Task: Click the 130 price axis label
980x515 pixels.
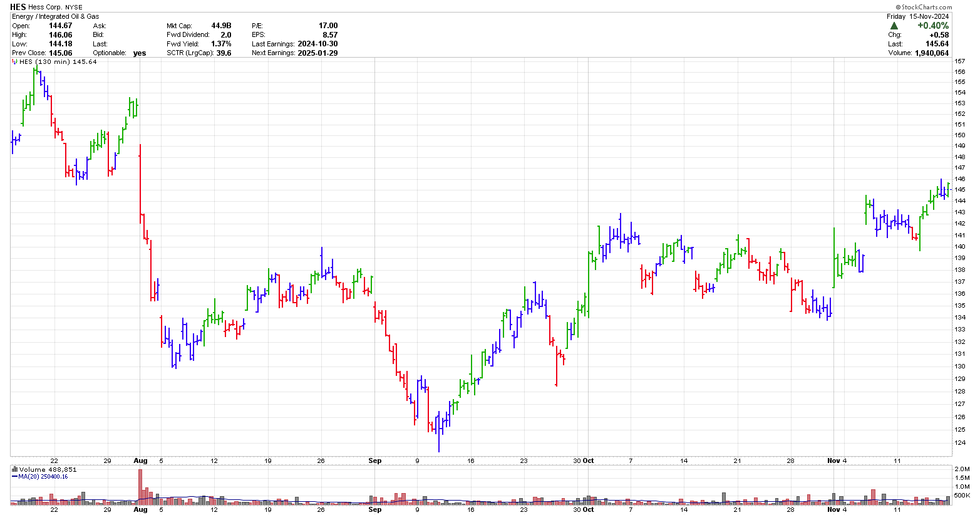Action: tap(959, 366)
